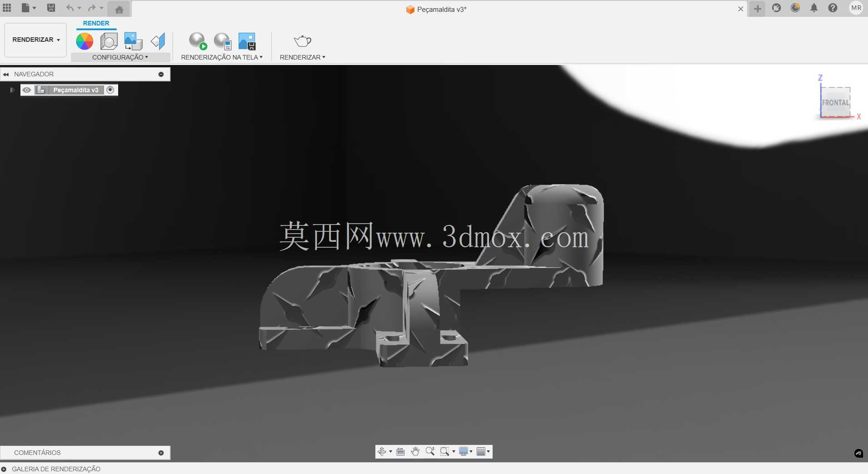Go to the Home tab icon
The height and width of the screenshot is (474, 868).
pos(119,9)
